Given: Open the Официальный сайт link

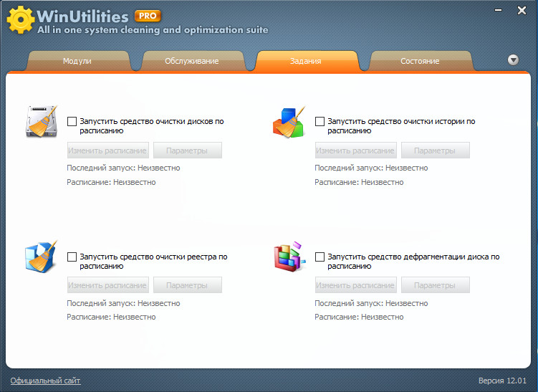Looking at the screenshot, I should (x=45, y=381).
